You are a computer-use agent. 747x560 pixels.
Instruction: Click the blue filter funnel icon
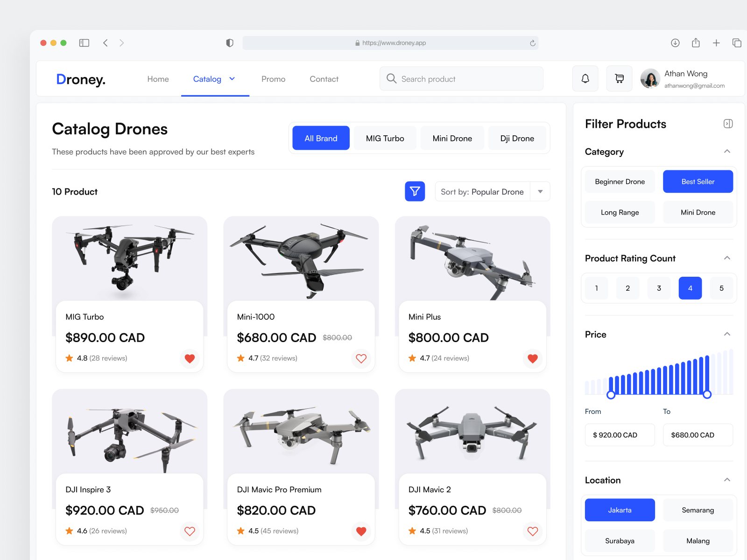415,191
